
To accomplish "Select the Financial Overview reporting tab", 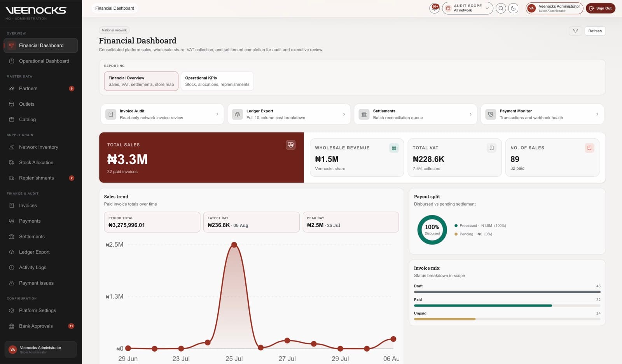I will (x=141, y=81).
